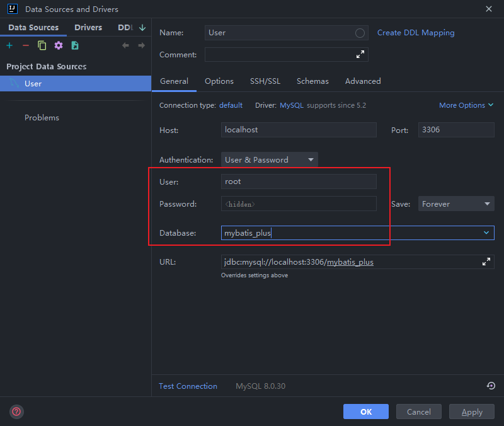Expand the URL field with the expand icon
Viewport: 504px width, 426px height.
click(x=486, y=262)
